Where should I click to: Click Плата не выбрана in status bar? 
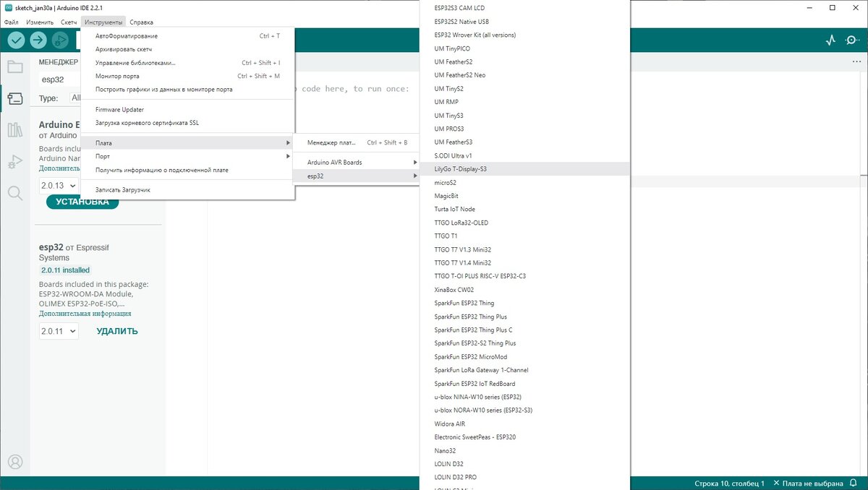[808, 483]
